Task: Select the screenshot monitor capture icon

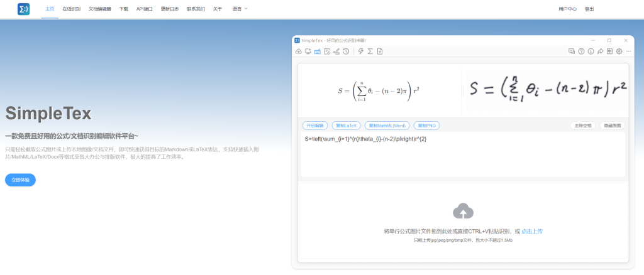Action: pos(308,51)
